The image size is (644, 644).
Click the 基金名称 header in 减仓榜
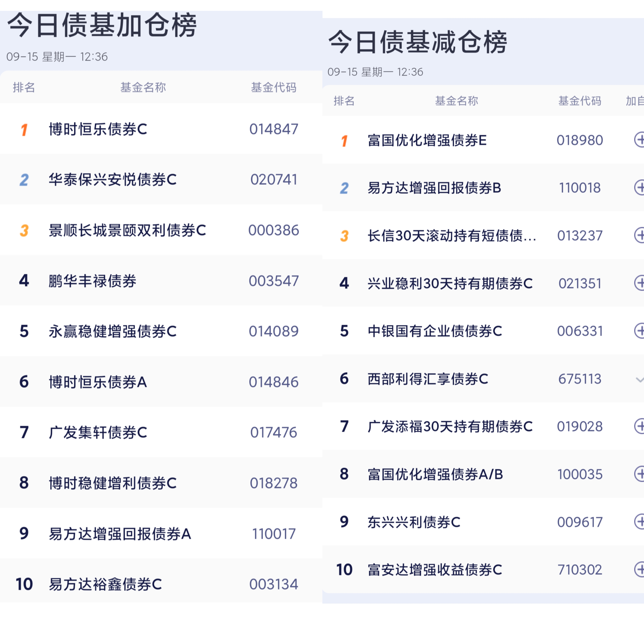point(456,101)
